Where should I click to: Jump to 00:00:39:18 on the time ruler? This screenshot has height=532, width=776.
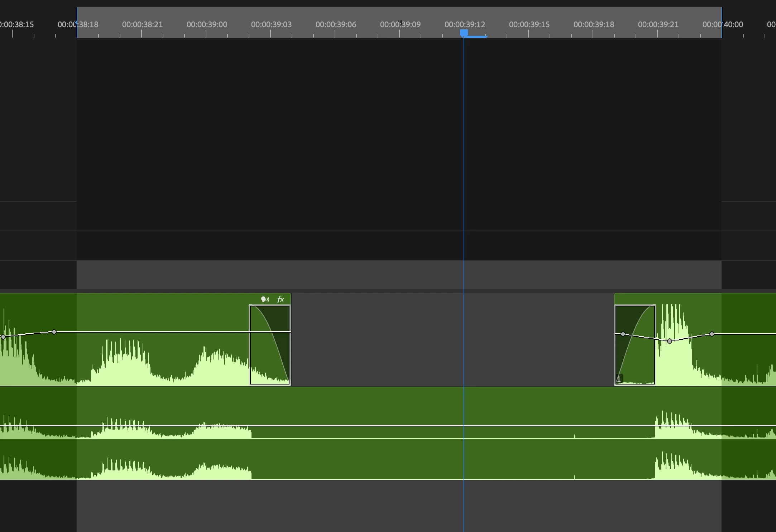coord(593,33)
